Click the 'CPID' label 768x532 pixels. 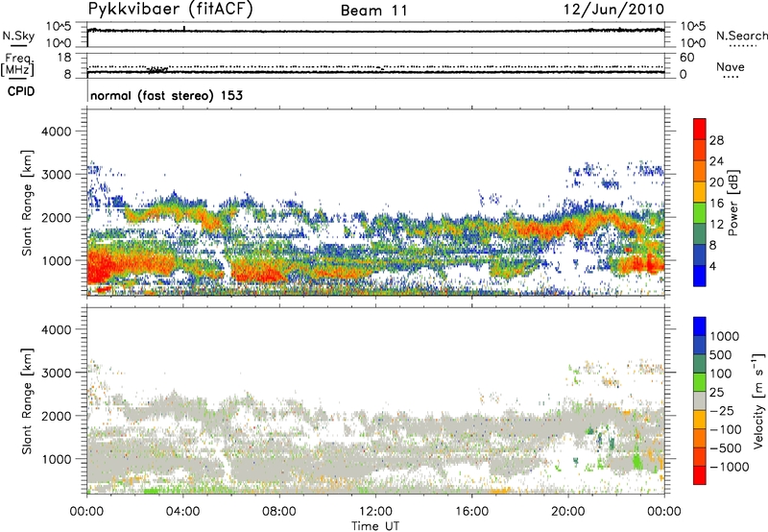(x=21, y=91)
